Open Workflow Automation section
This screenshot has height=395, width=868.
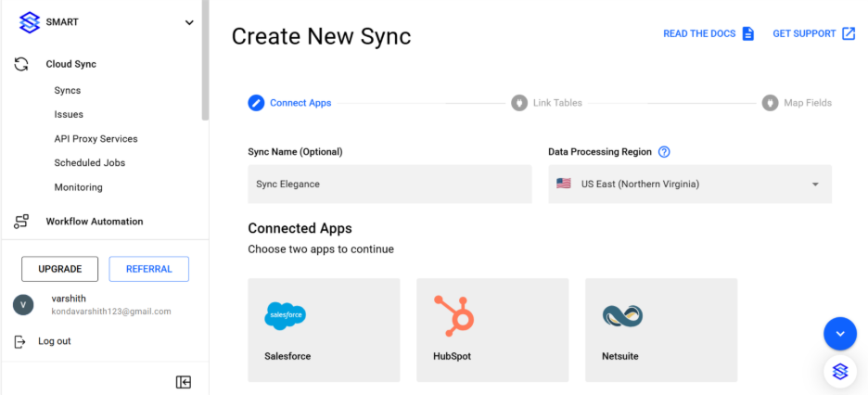pos(95,222)
